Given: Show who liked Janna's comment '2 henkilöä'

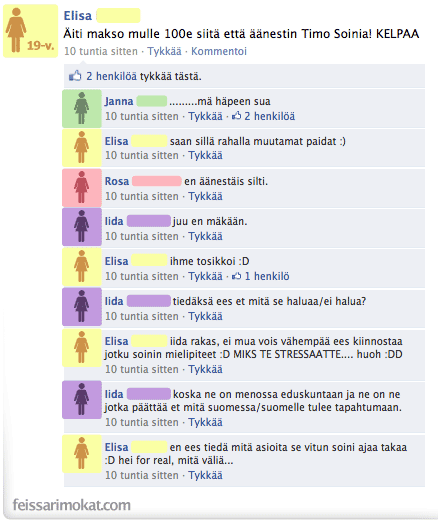Looking at the screenshot, I should tap(270, 116).
